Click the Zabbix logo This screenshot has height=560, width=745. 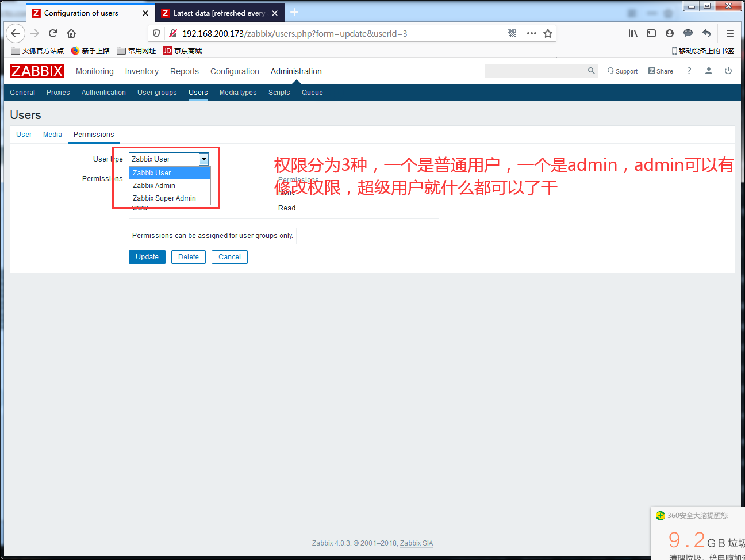pyautogui.click(x=37, y=71)
